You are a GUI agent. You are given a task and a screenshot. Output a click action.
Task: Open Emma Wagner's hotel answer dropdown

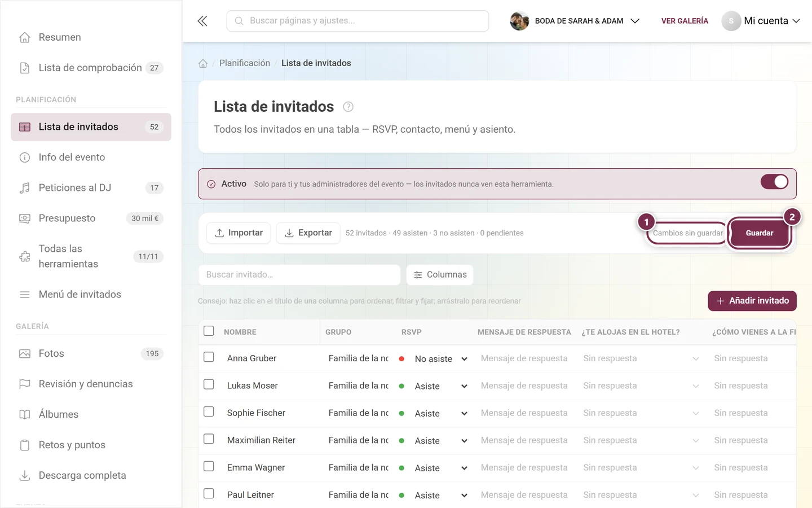pos(641,468)
